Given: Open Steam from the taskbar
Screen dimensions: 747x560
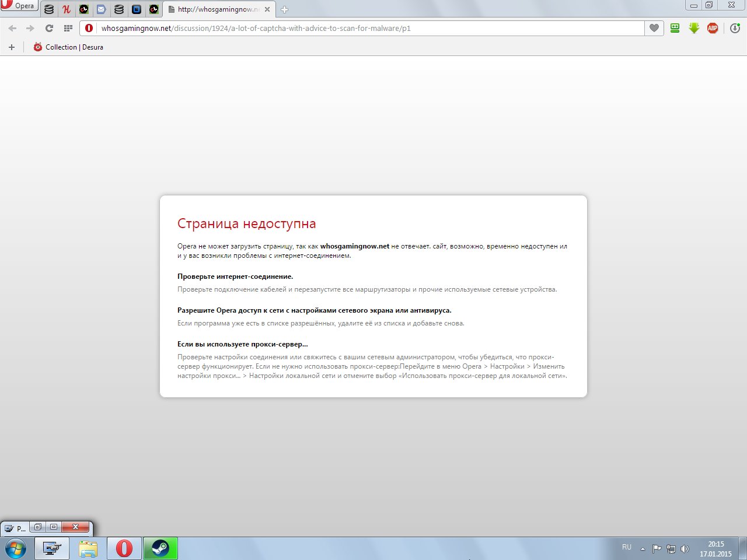Looking at the screenshot, I should [160, 548].
